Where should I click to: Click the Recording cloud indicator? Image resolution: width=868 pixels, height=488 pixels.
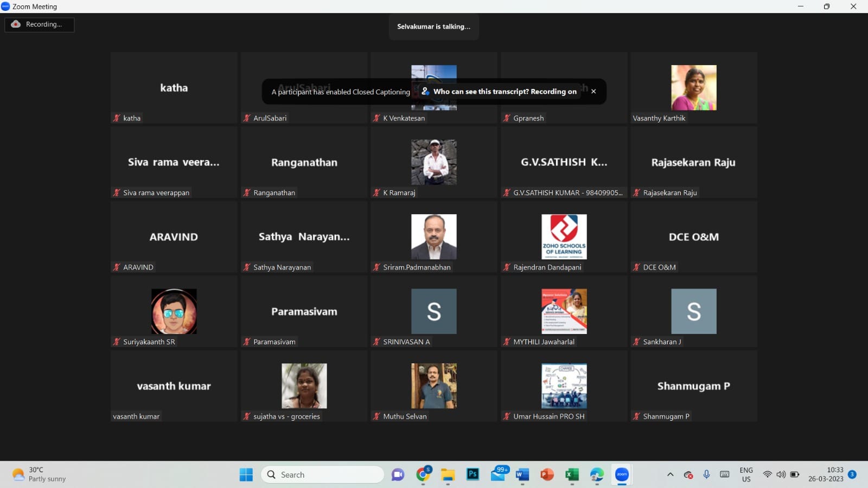click(x=39, y=24)
